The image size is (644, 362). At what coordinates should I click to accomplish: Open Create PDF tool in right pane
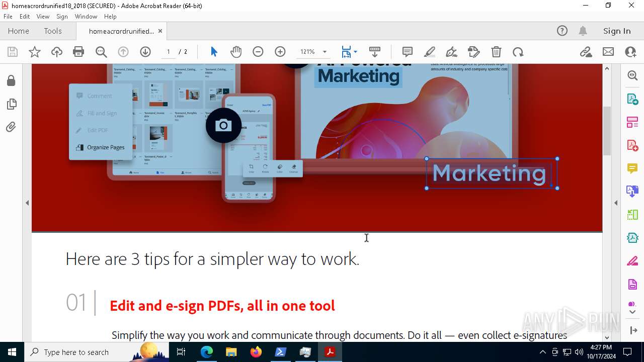[632, 145]
